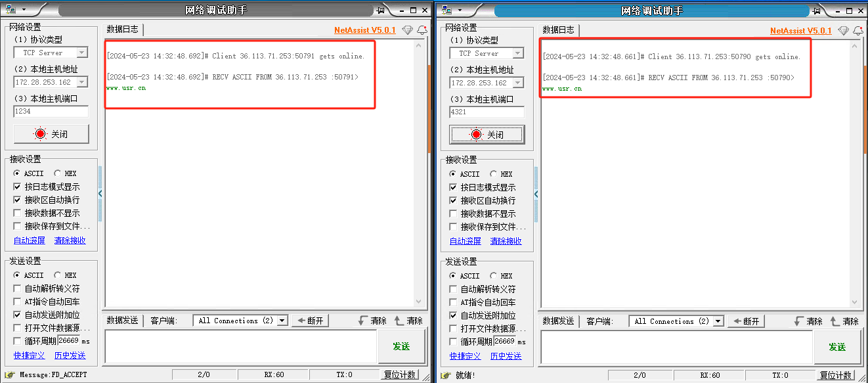Viewport: 868px width, 383px height.
Task: Click 复位计数 in port 1234 window
Action: tap(400, 374)
